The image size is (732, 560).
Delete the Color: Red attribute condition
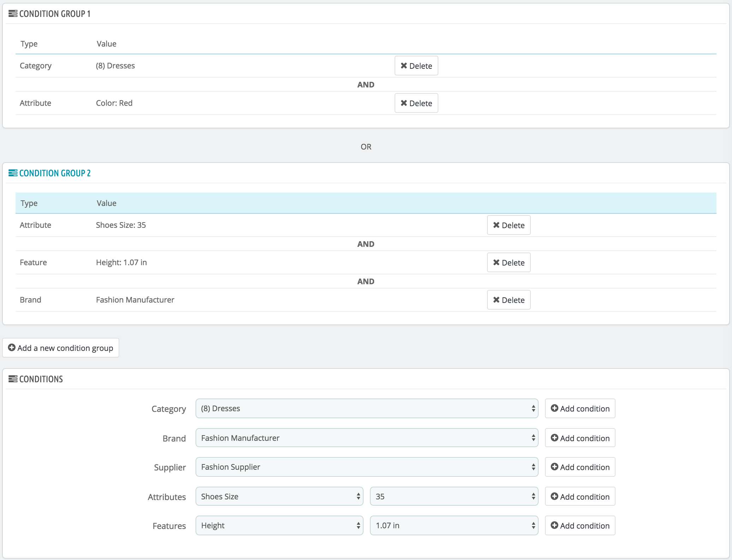coord(416,103)
